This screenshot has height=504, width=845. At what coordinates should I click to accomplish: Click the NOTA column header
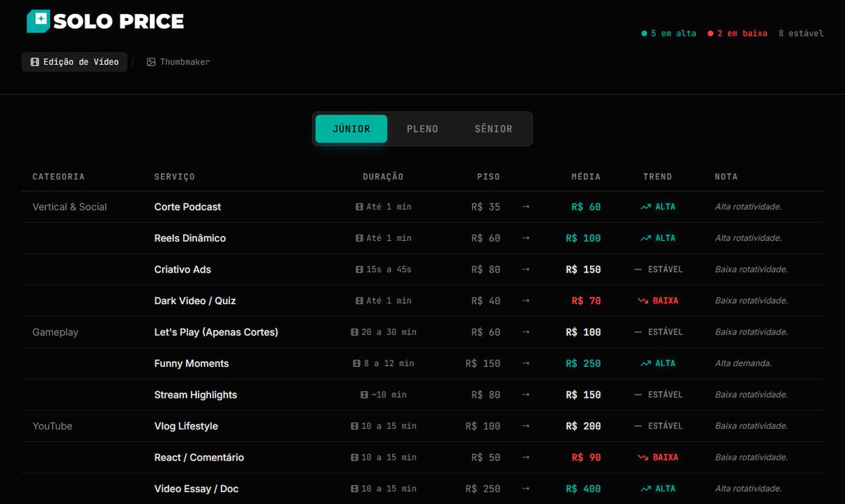click(x=726, y=177)
